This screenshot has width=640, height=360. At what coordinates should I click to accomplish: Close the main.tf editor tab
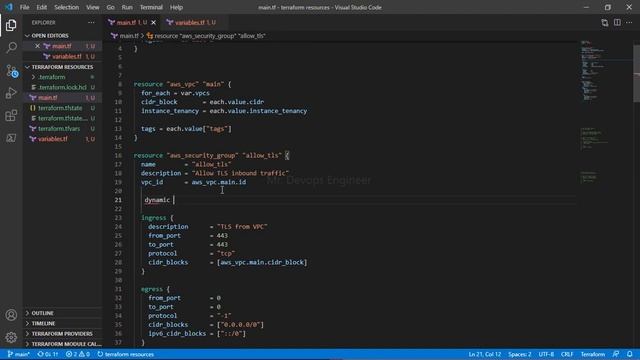[153, 22]
